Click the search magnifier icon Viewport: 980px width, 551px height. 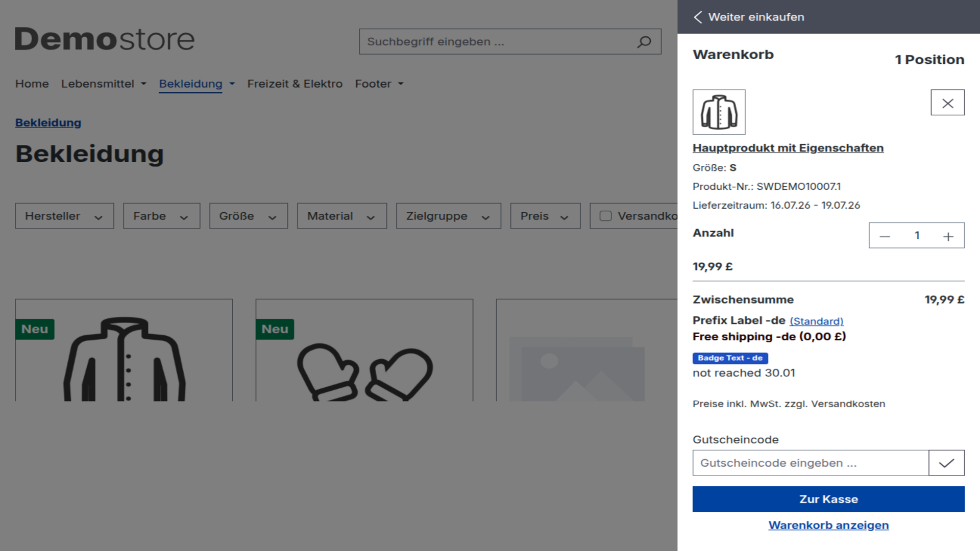point(644,42)
